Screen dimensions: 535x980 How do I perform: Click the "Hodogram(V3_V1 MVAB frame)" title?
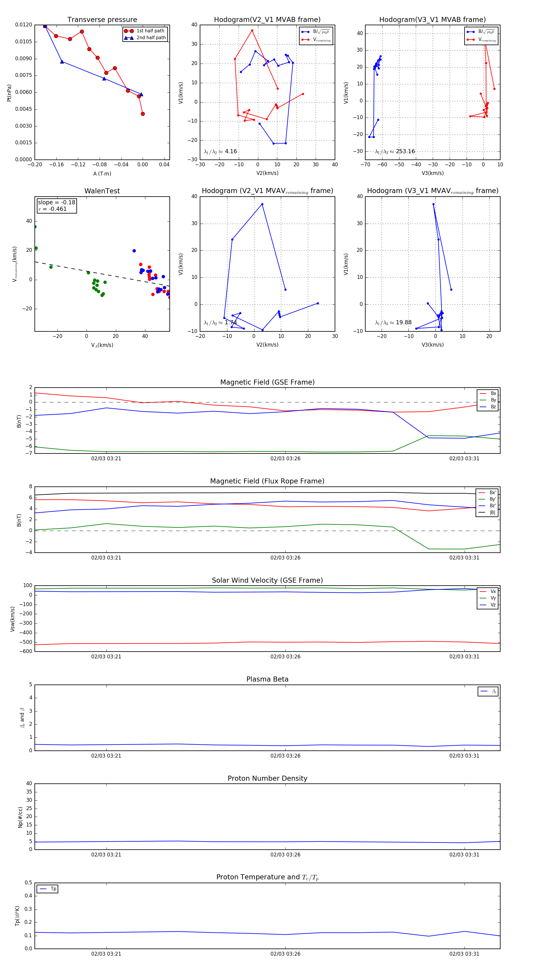[432, 20]
